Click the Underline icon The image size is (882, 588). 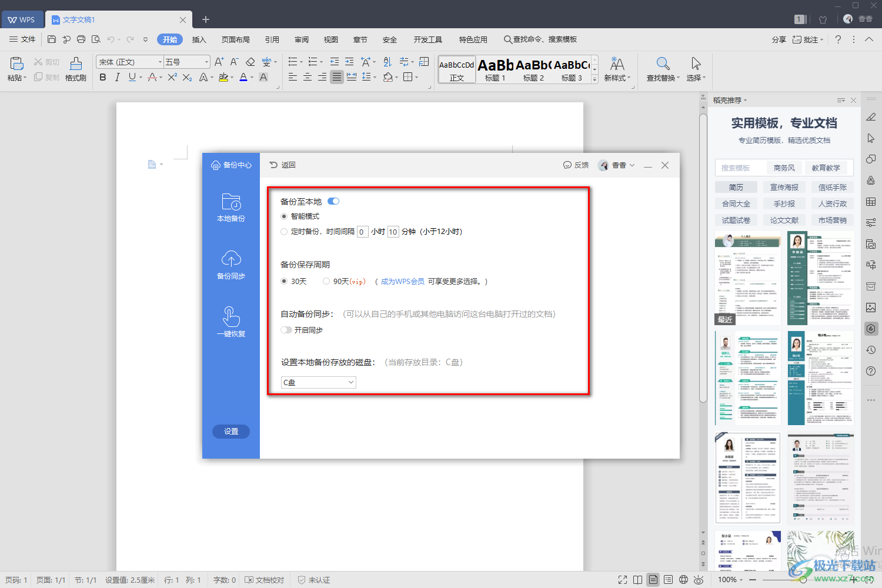point(132,77)
